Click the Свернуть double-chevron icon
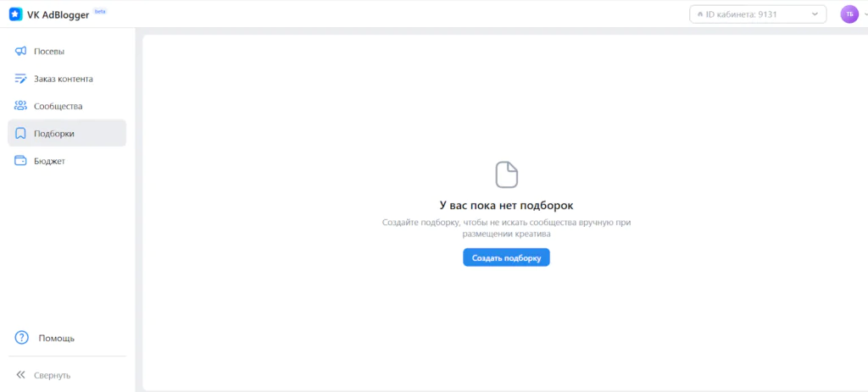Screen dimensions: 868x392 tap(20, 375)
